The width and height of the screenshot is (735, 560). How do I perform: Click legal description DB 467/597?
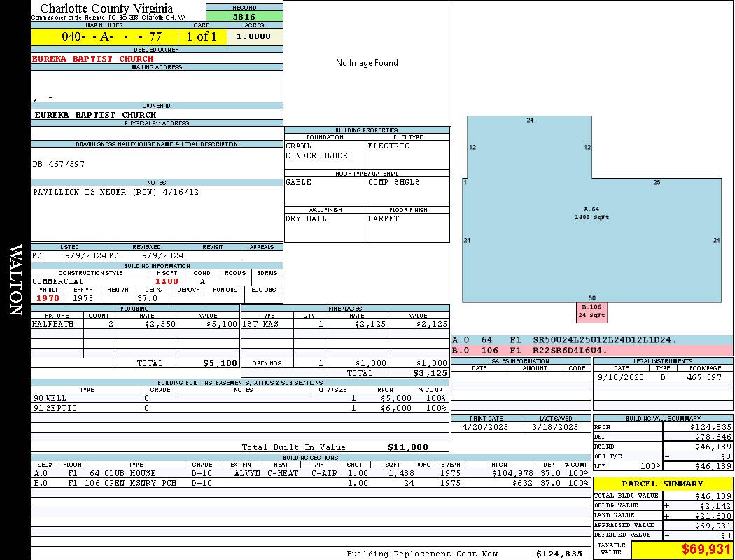click(x=59, y=164)
